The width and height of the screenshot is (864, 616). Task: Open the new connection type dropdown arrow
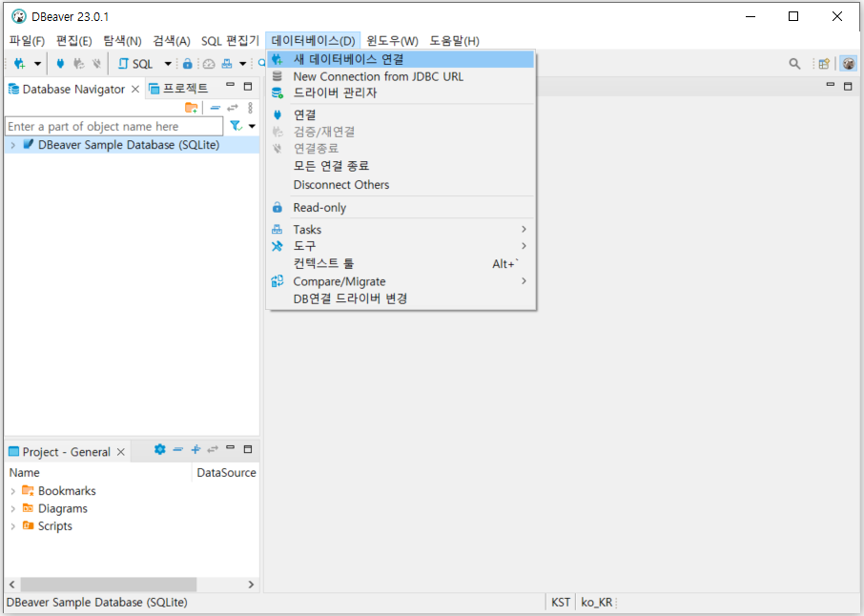coord(37,64)
